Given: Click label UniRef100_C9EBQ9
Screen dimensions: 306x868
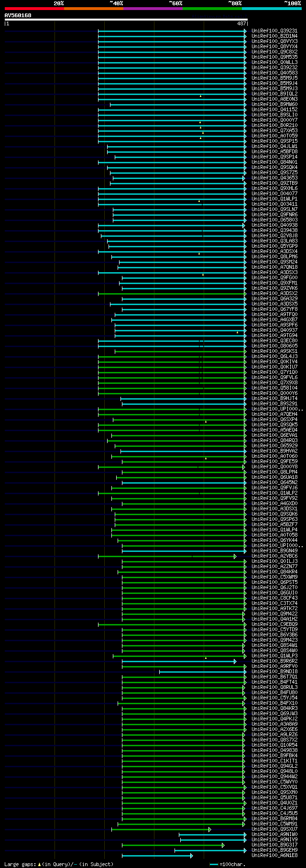Looking at the screenshot, I should pyautogui.click(x=274, y=625).
